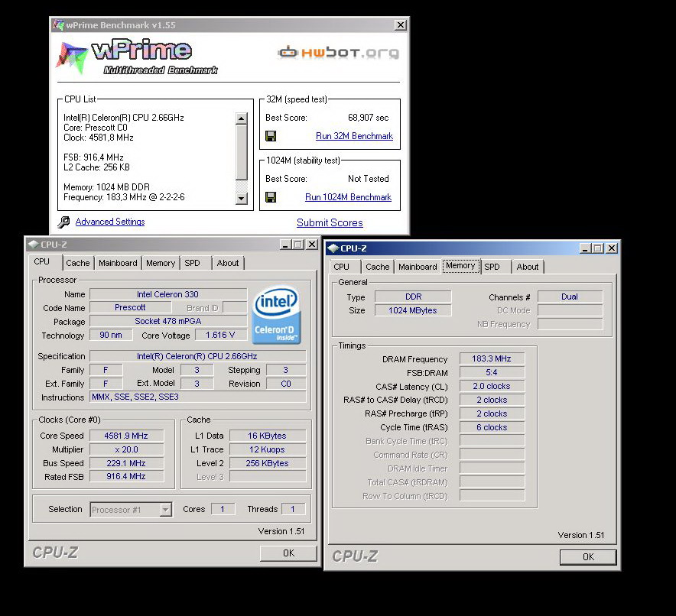Click Package field 'Socket 478 mPGA'
676x616 pixels.
coord(167,321)
